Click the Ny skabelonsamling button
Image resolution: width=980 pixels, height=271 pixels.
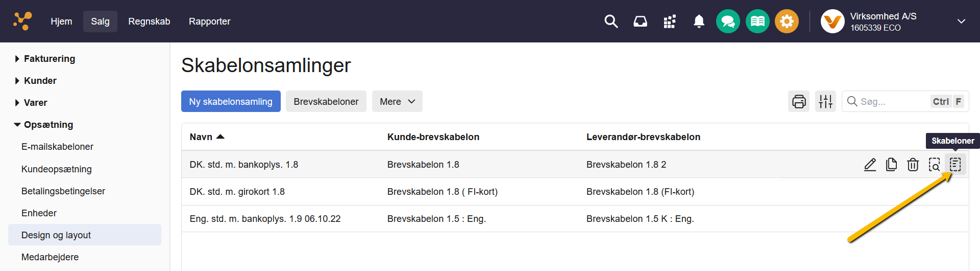tap(231, 101)
